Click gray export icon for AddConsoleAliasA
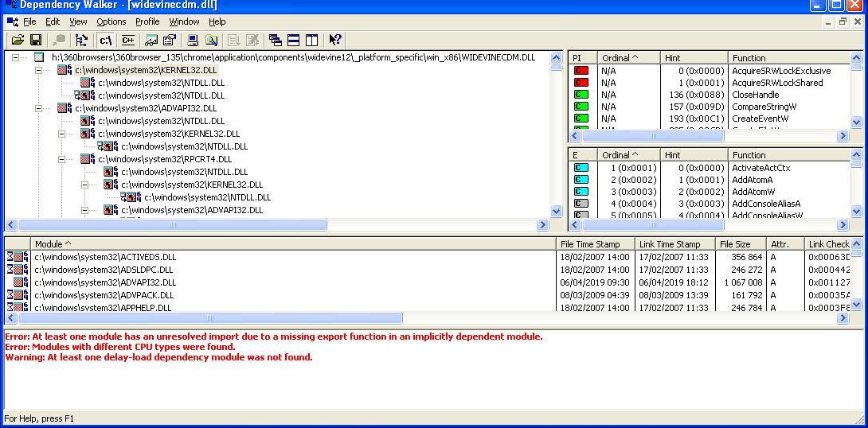The image size is (868, 428). [x=581, y=204]
